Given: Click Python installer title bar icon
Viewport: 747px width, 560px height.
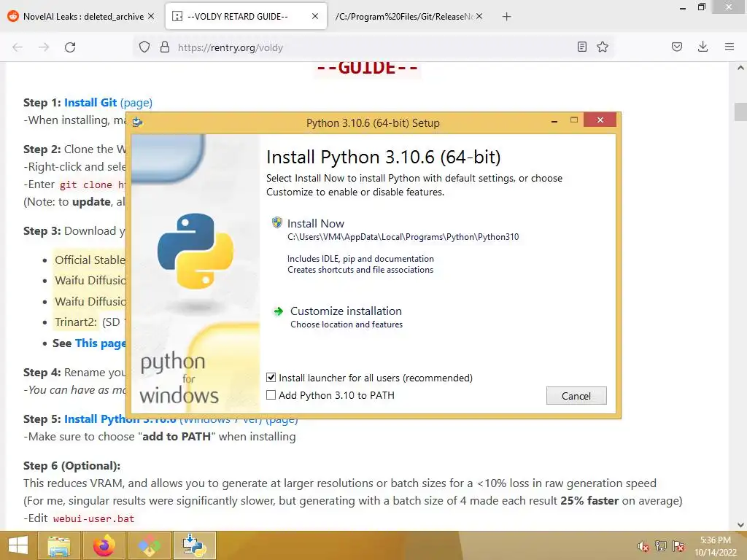Looking at the screenshot, I should pos(137,122).
